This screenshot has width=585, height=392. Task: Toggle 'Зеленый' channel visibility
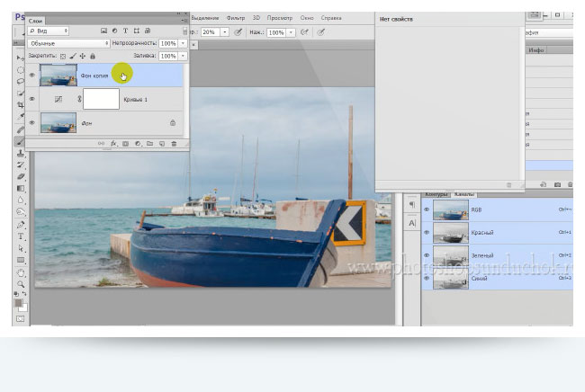pos(427,255)
